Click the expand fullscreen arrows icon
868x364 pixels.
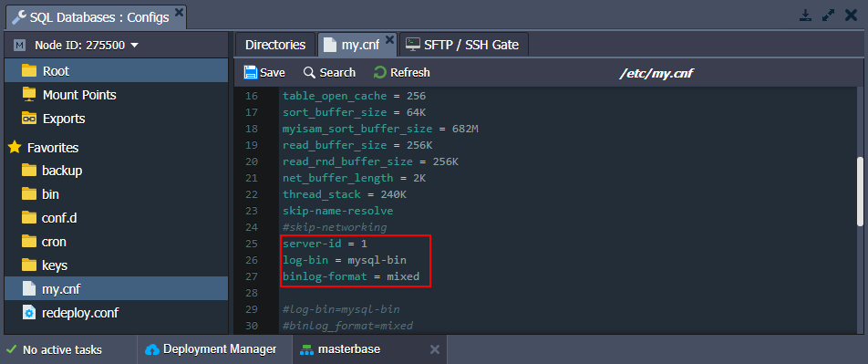pyautogui.click(x=828, y=16)
